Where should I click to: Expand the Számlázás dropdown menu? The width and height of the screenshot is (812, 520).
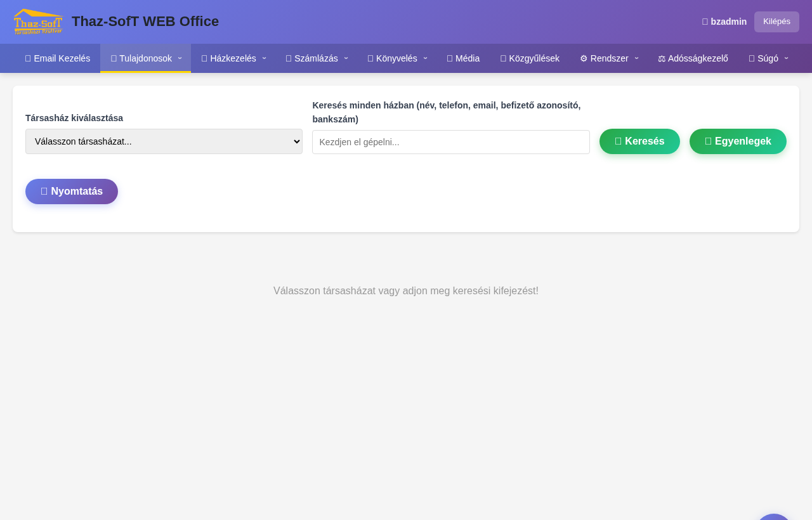point(317,58)
